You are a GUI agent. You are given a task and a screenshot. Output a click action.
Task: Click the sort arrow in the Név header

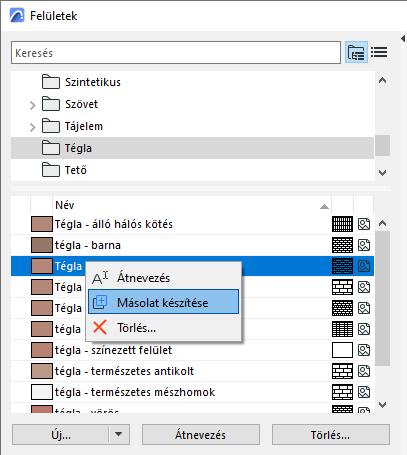(x=324, y=207)
